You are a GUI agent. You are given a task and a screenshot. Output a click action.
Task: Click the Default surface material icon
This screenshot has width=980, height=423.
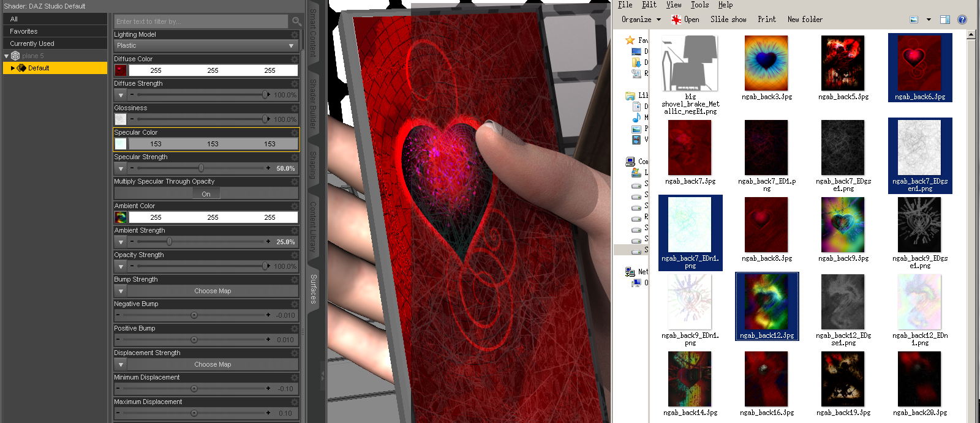21,68
